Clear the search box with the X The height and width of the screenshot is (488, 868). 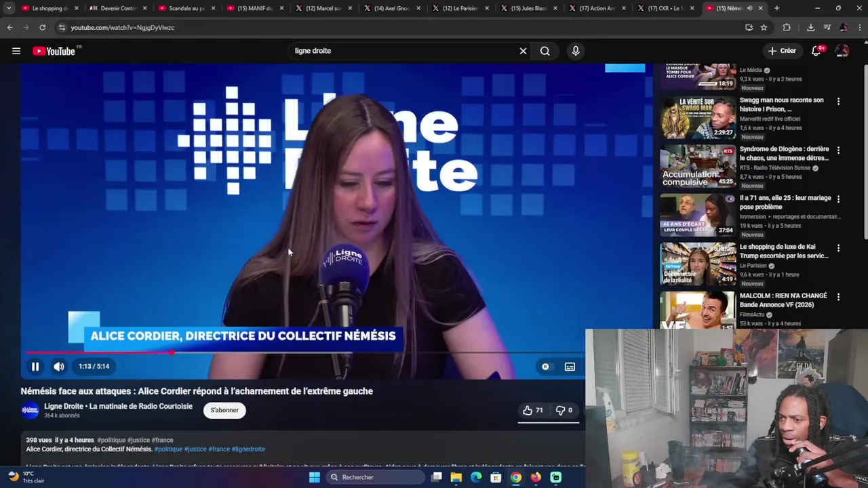[523, 51]
